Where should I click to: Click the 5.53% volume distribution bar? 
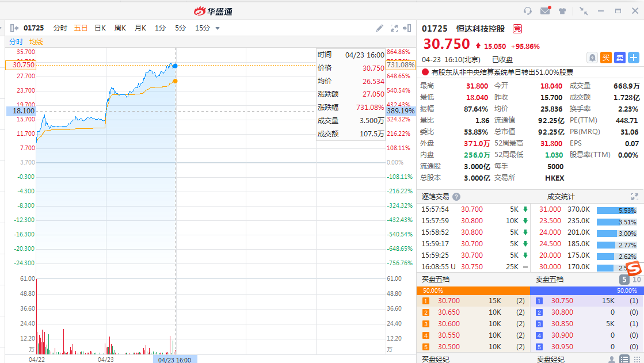617,211
